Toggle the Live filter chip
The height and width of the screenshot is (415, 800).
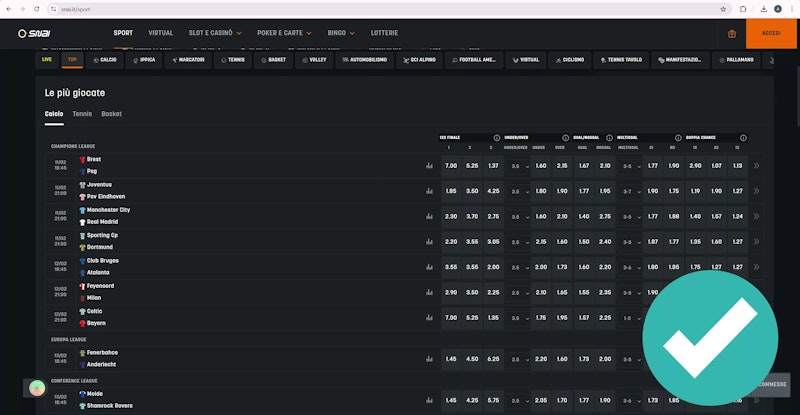tap(47, 60)
